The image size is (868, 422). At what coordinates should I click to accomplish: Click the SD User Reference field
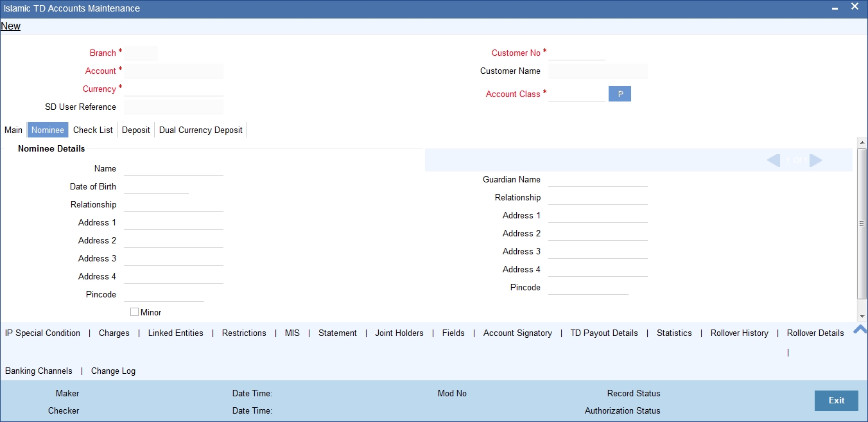(173, 107)
